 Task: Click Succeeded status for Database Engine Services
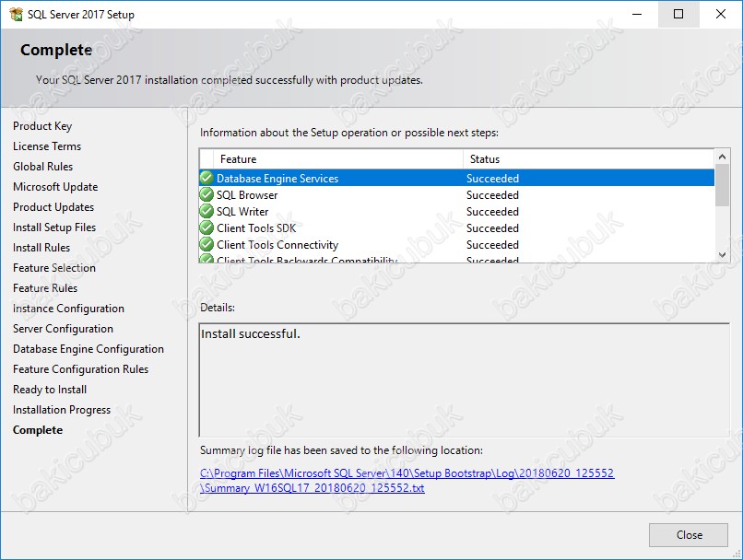click(x=492, y=179)
